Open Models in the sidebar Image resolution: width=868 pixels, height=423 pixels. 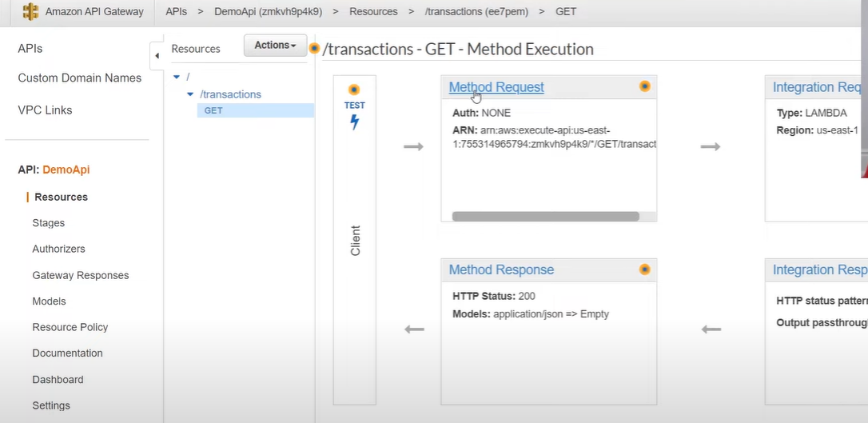(x=50, y=301)
